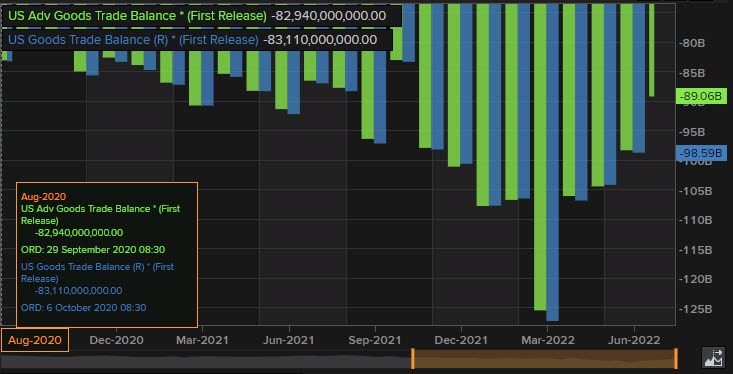Click the -82,940,000,000.00 value in top legend
Image resolution: width=733 pixels, height=374 pixels.
(329, 16)
